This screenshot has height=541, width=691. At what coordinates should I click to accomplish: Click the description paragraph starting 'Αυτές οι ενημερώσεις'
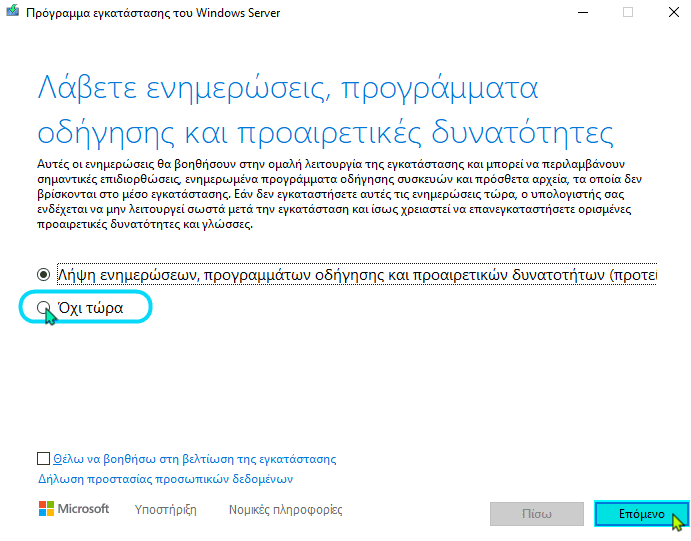(x=339, y=194)
